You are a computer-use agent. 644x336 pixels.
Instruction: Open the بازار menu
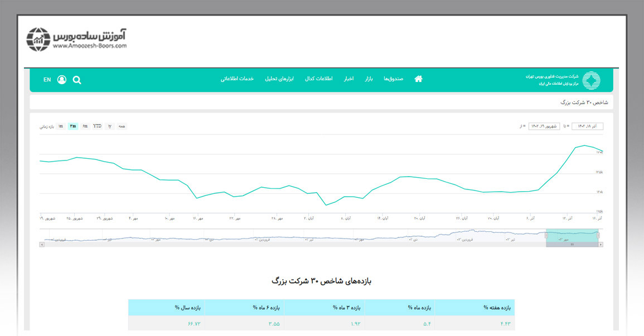tap(369, 79)
